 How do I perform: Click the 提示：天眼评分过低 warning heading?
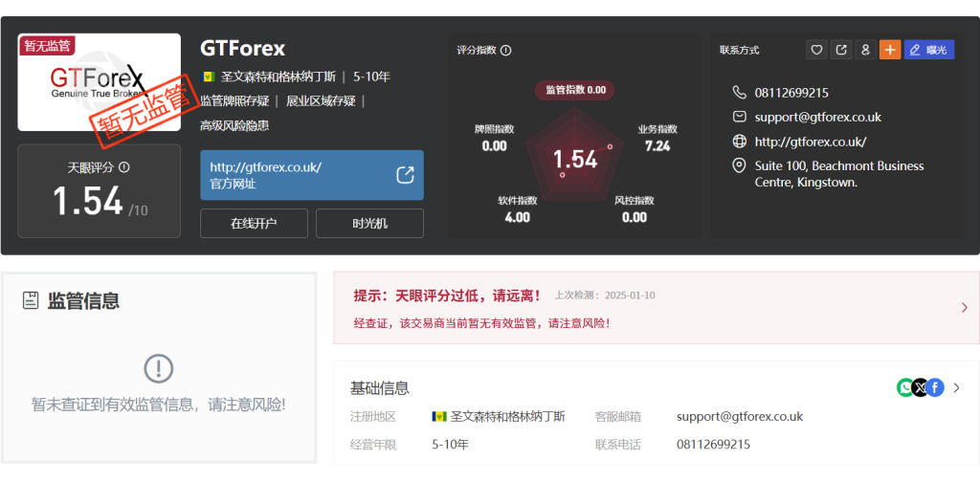[448, 296]
